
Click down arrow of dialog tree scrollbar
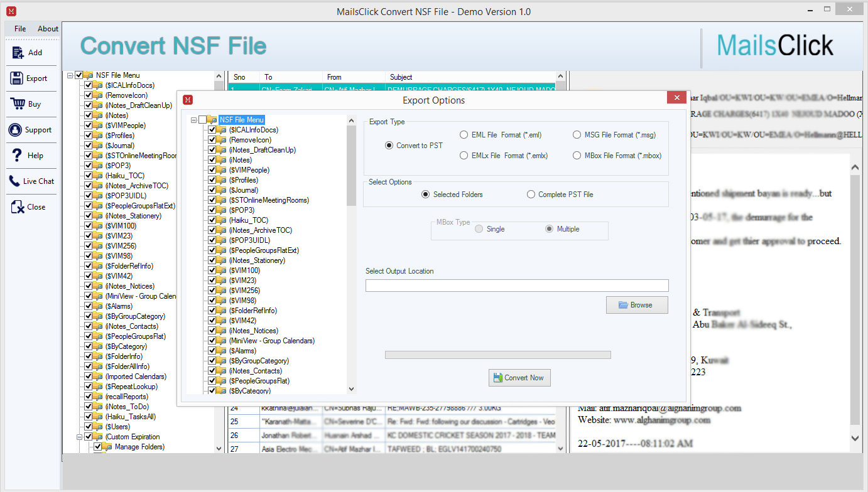coord(351,389)
